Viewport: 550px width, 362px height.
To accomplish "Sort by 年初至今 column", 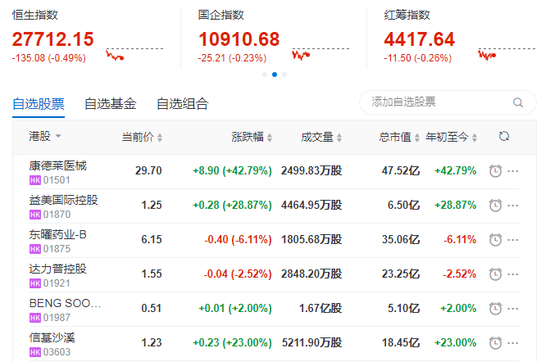I will click(x=451, y=137).
